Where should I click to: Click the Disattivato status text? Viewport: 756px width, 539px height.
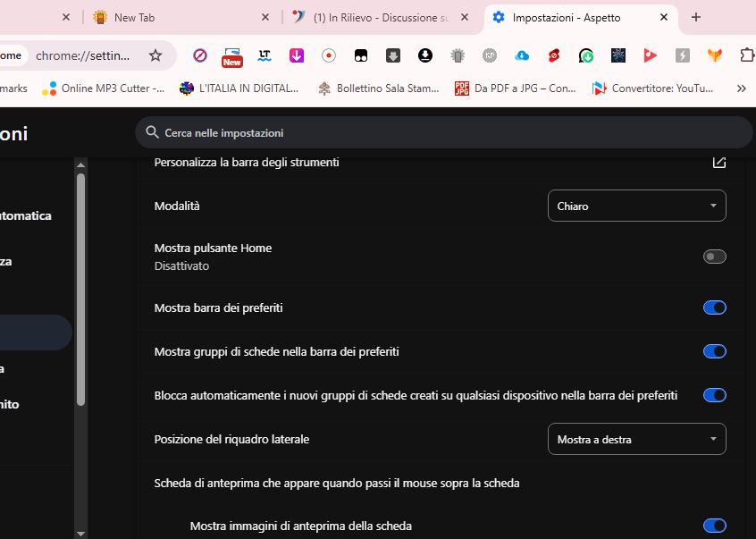181,266
